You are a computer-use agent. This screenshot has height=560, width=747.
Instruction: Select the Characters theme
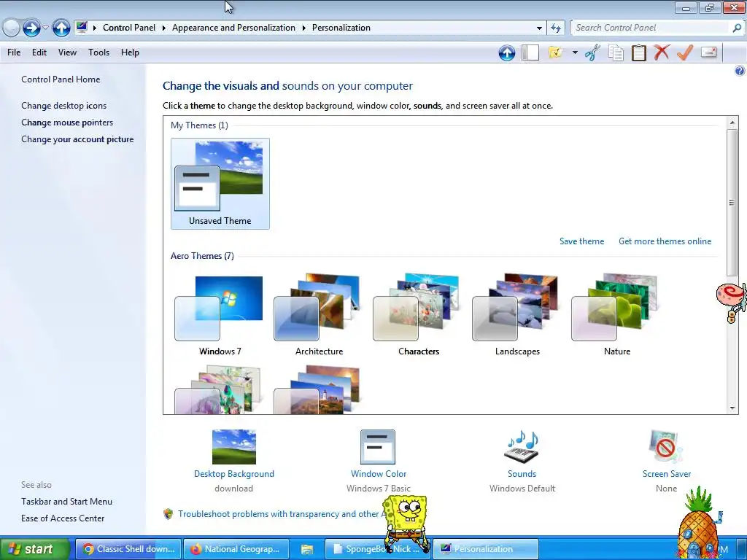(x=418, y=314)
